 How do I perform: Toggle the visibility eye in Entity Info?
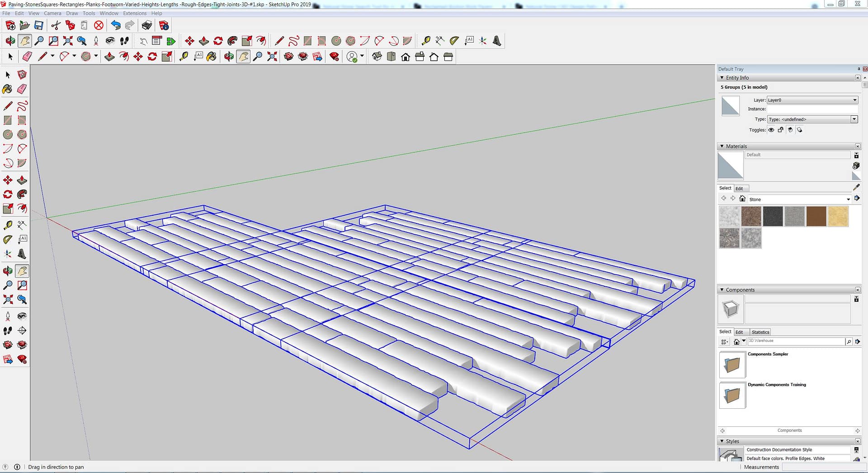click(771, 130)
